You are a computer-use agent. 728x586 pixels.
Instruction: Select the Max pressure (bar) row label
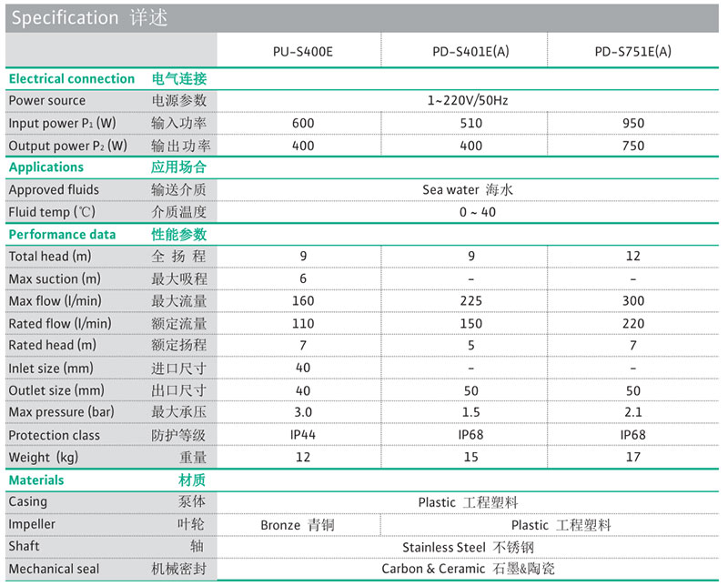tap(61, 412)
